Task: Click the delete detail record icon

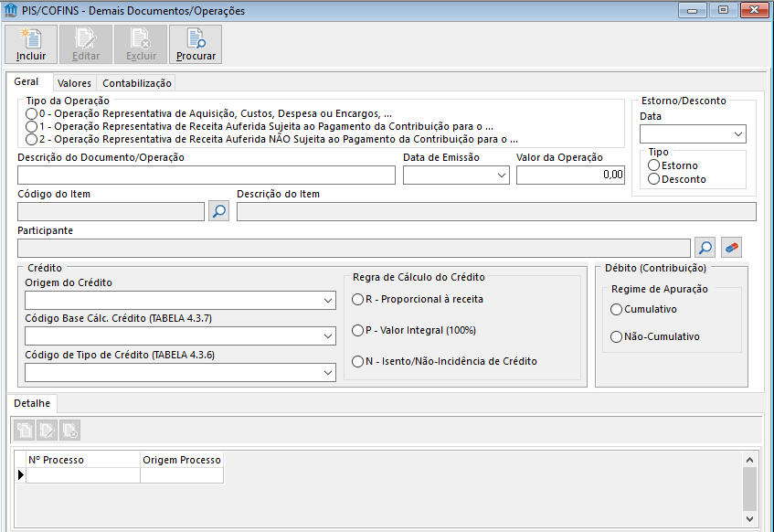Action: click(69, 431)
